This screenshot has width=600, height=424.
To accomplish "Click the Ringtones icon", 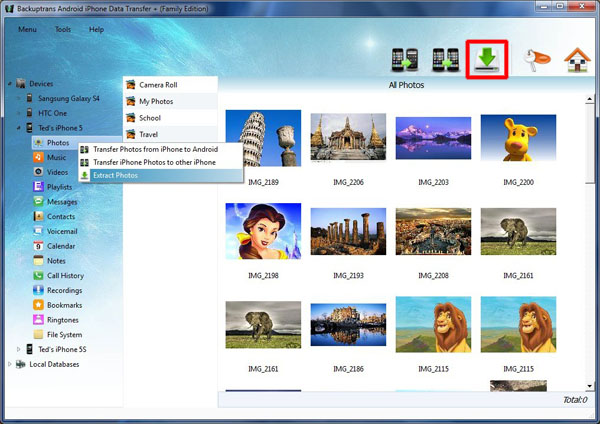I will point(38,320).
